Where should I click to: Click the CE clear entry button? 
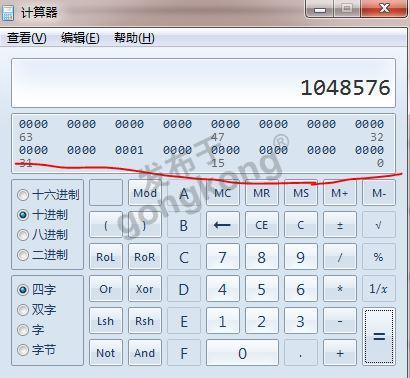(262, 225)
